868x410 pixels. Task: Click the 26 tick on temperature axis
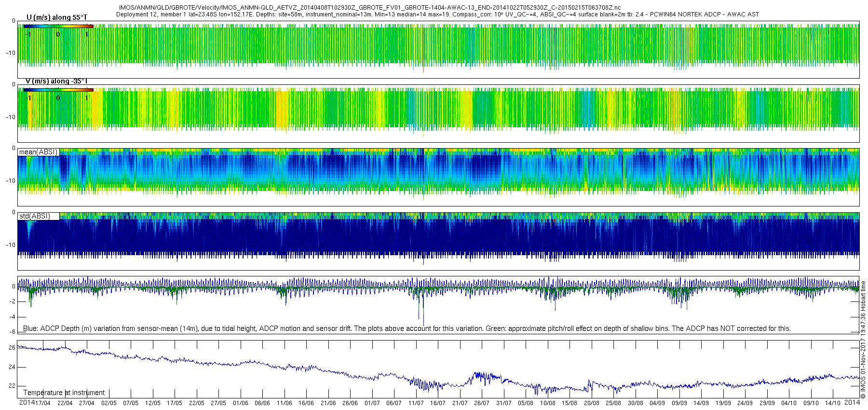[x=12, y=348]
